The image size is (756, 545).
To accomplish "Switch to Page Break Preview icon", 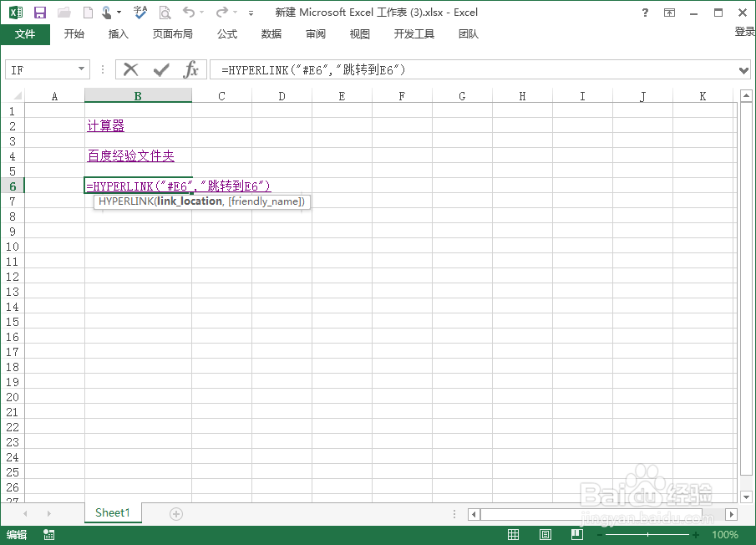I will tap(577, 534).
